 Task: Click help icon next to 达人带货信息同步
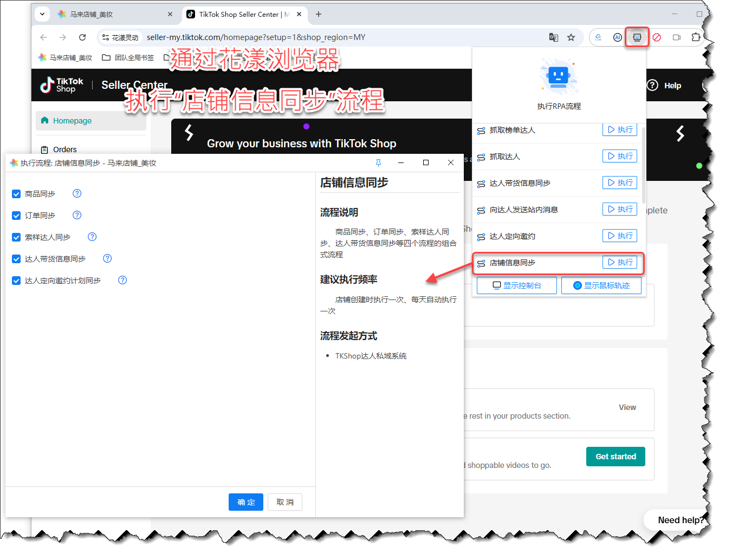click(107, 258)
